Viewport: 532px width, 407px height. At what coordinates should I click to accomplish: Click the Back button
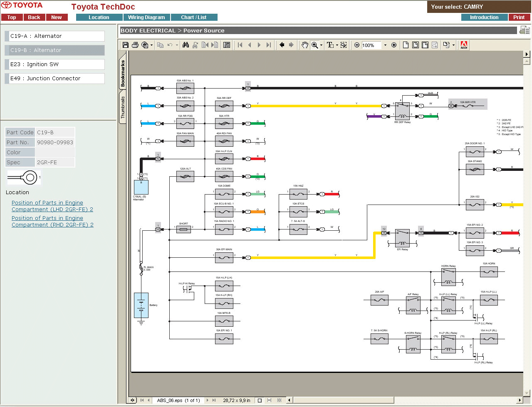(x=34, y=17)
